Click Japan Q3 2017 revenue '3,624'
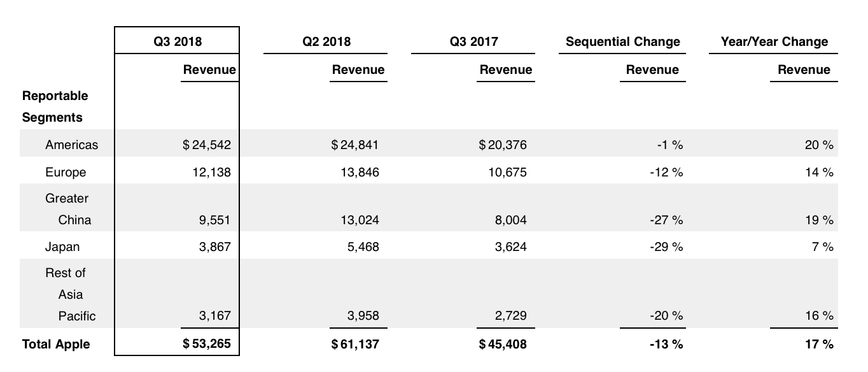This screenshot has height=372, width=868. point(511,247)
